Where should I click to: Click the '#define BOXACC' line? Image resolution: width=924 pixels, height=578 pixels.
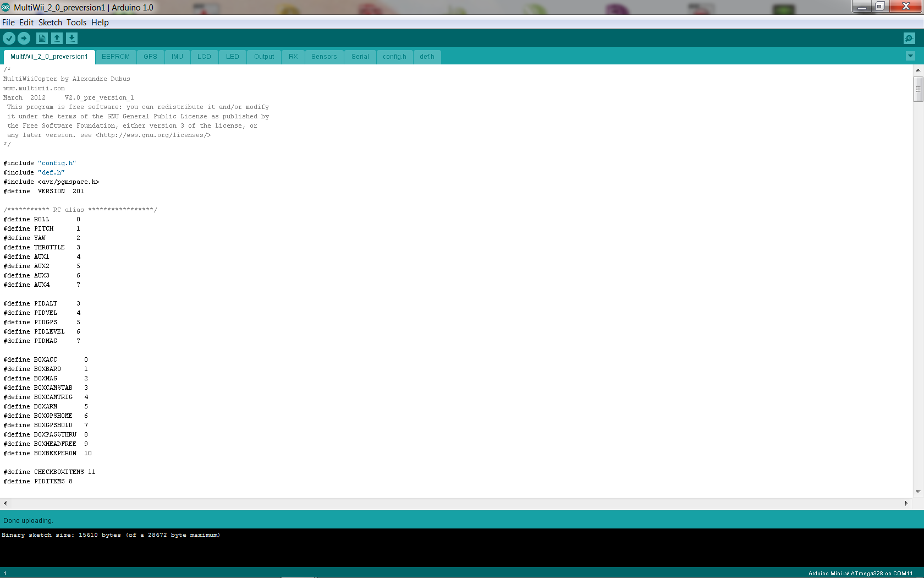(x=46, y=359)
